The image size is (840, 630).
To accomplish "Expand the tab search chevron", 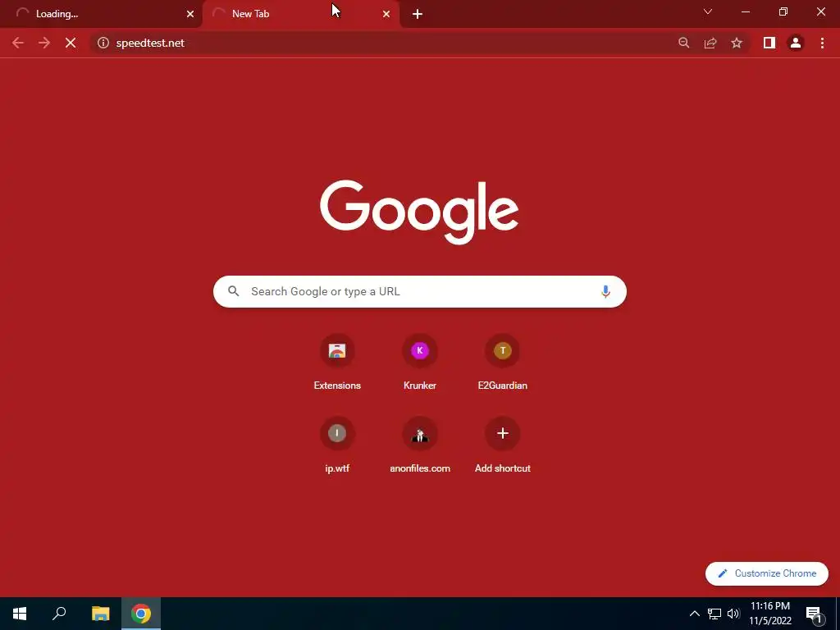I will pyautogui.click(x=708, y=11).
